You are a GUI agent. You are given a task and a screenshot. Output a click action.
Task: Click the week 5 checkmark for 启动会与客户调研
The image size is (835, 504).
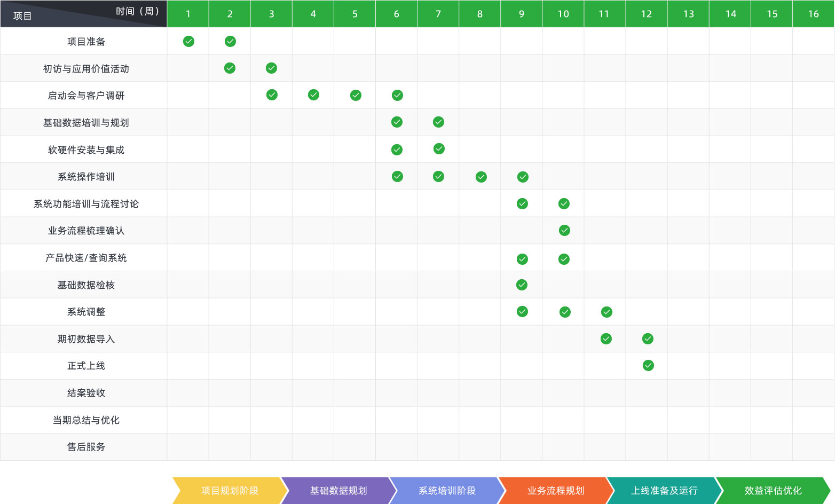tap(356, 96)
